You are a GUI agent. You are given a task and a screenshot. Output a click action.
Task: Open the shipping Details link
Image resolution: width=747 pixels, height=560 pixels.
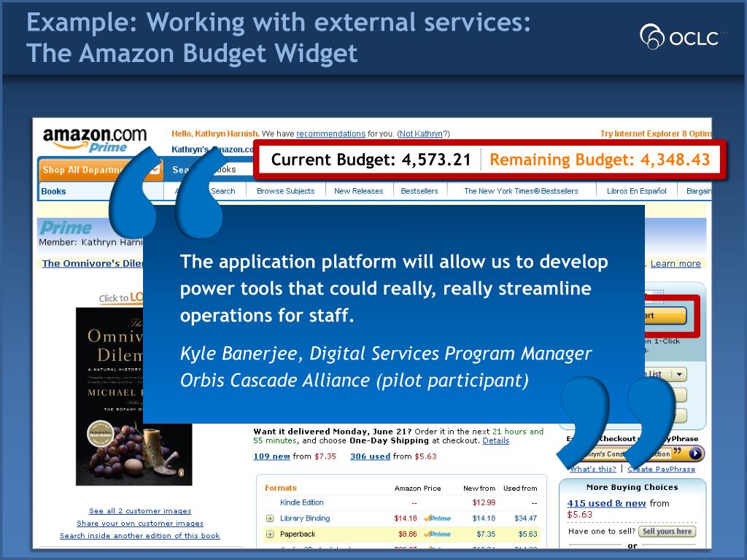(x=495, y=440)
